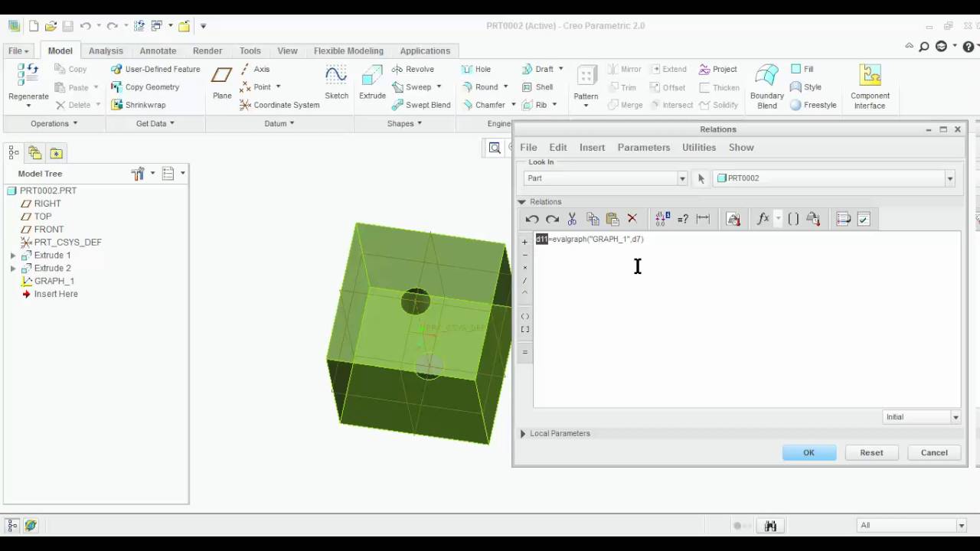Expand the Local Parameters section
Image resolution: width=980 pixels, height=551 pixels.
[x=523, y=434]
